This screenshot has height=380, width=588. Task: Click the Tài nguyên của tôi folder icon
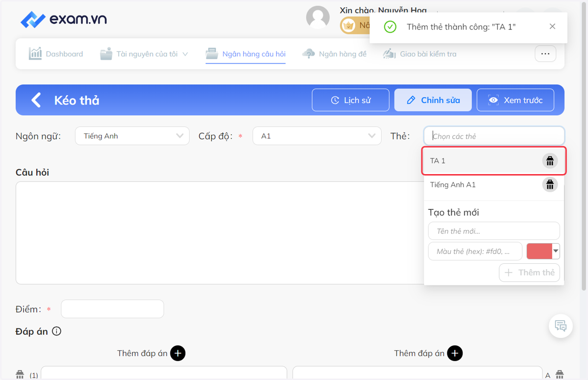(x=106, y=54)
